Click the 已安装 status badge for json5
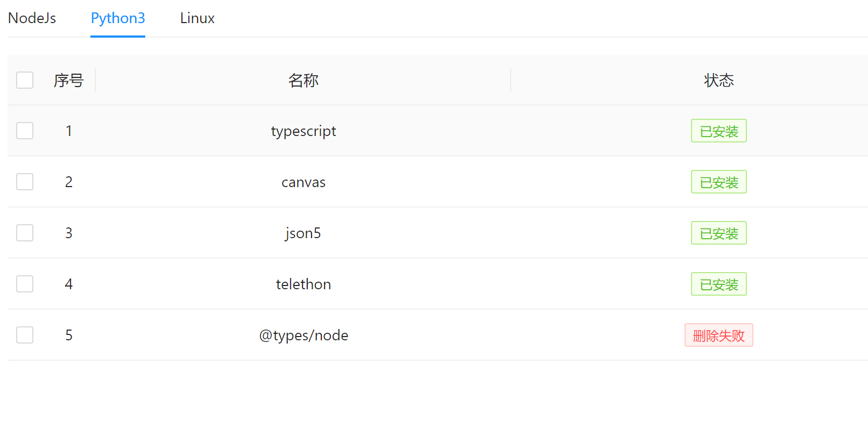Viewport: 868px width, 443px height. point(718,232)
